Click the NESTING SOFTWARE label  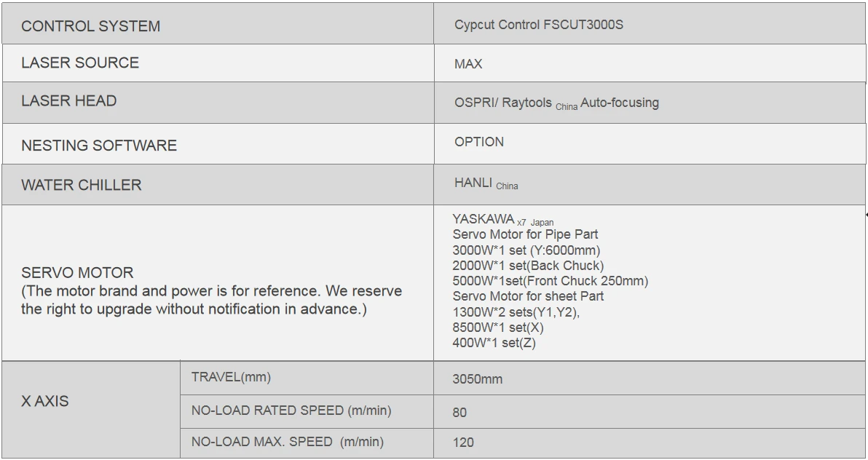[99, 145]
